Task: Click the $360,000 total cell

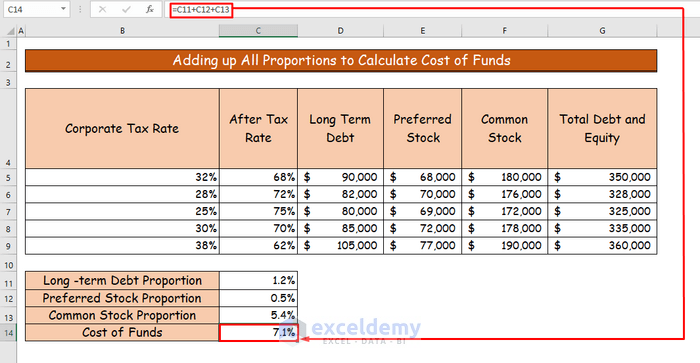Action: pyautogui.click(x=602, y=246)
